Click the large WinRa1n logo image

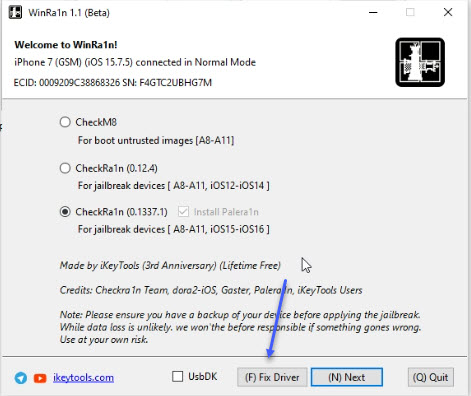coord(420,62)
